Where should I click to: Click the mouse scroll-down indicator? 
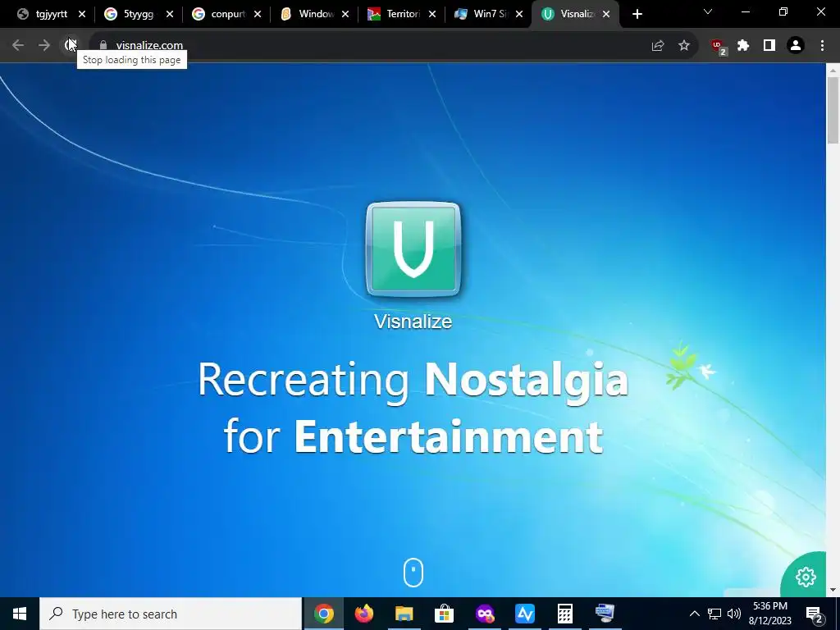coord(413,572)
